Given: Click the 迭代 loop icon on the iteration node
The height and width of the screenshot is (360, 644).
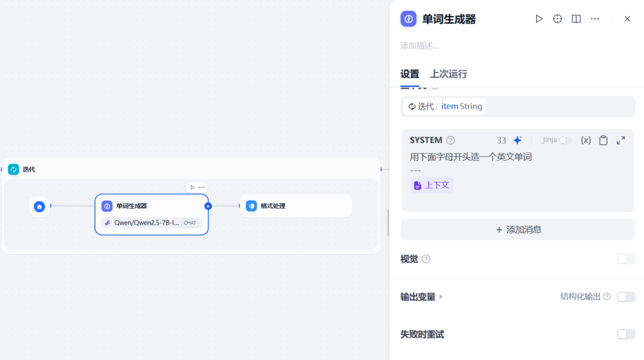Looking at the screenshot, I should coord(14,169).
